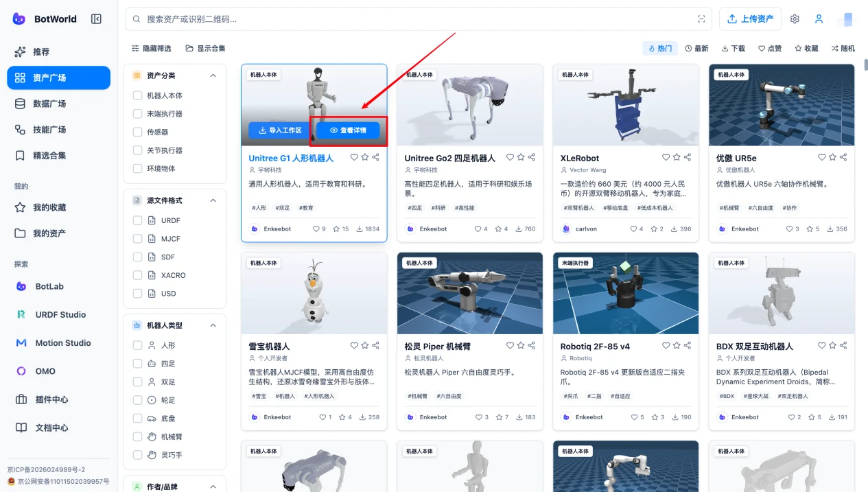Click the 京ICP备 footer link
Viewport: 868px width, 492px height.
[46, 469]
